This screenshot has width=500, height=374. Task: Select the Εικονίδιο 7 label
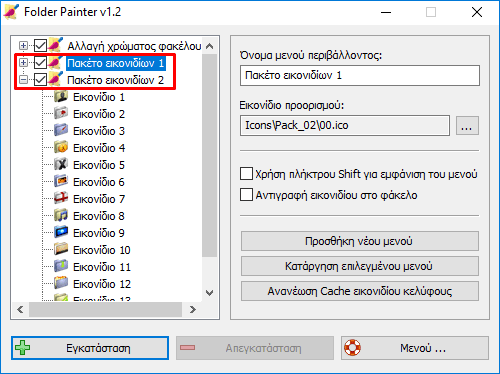[99, 199]
